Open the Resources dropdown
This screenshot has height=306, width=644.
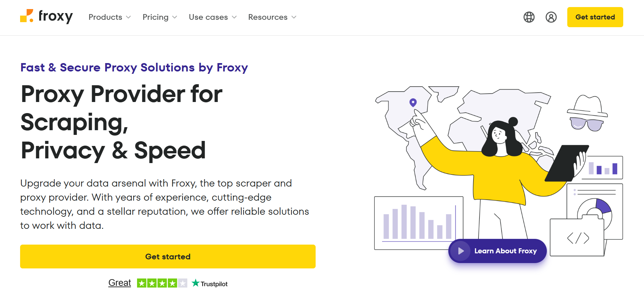pyautogui.click(x=272, y=17)
